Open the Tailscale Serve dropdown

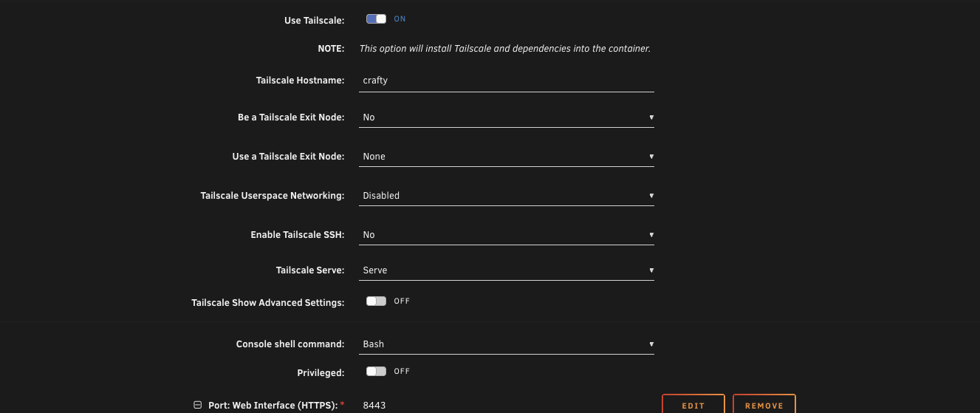(507, 270)
